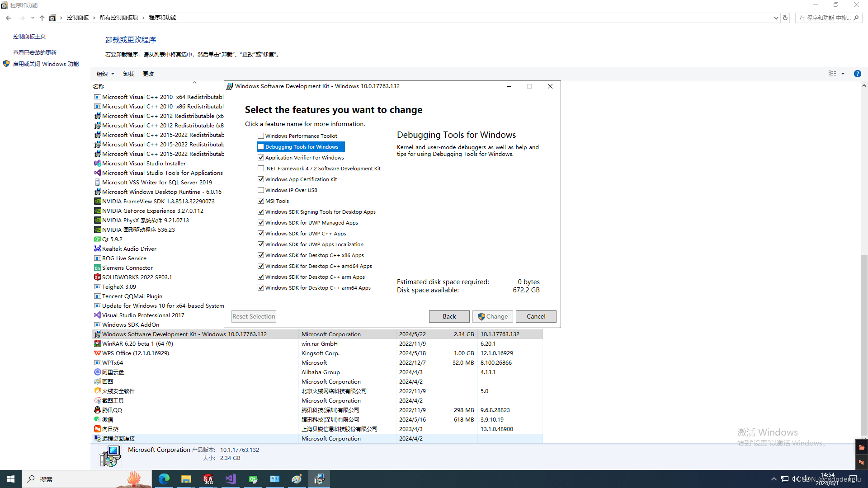Click the Reset Selection button
The height and width of the screenshot is (488, 868).
[x=254, y=316]
